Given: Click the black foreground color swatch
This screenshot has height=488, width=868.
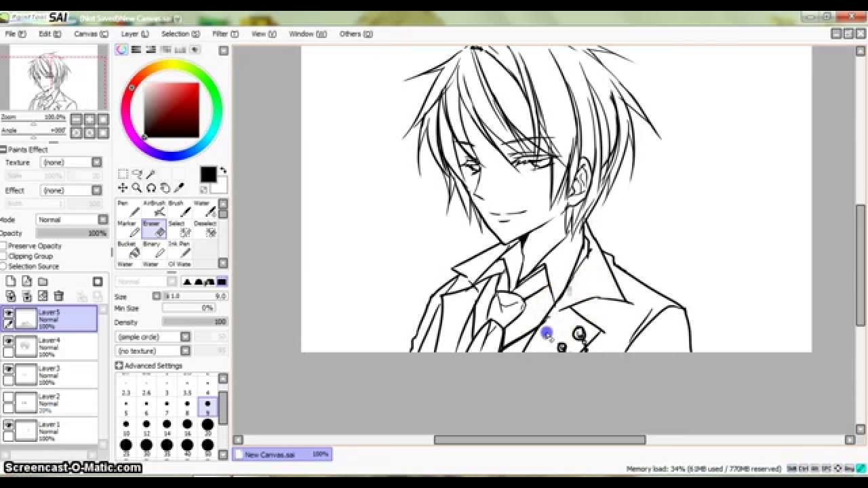Looking at the screenshot, I should [x=208, y=175].
